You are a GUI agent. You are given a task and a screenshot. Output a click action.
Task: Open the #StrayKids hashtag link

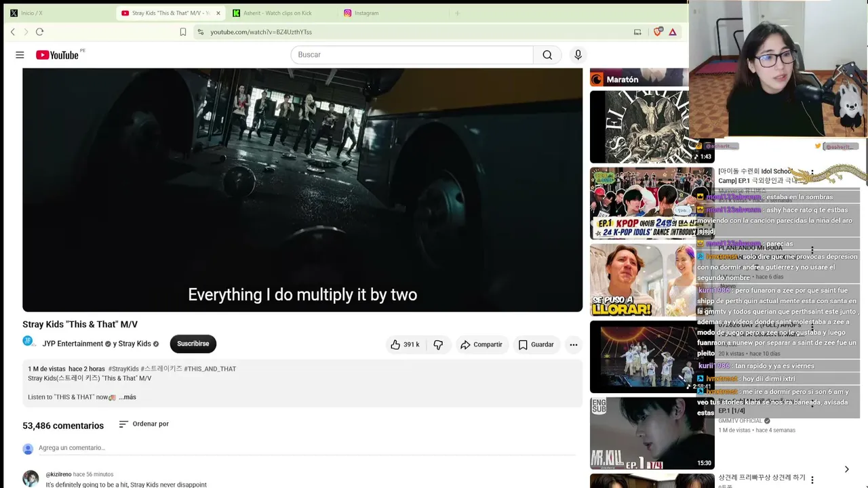pyautogui.click(x=123, y=369)
